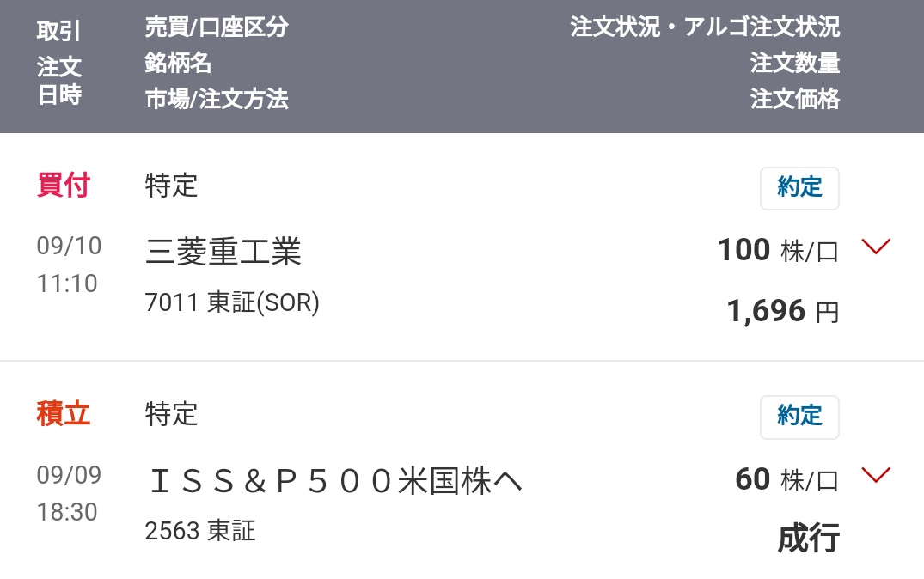Tap the 100 株/口 order quantity
Screen dimensions: 924x579
click(777, 250)
